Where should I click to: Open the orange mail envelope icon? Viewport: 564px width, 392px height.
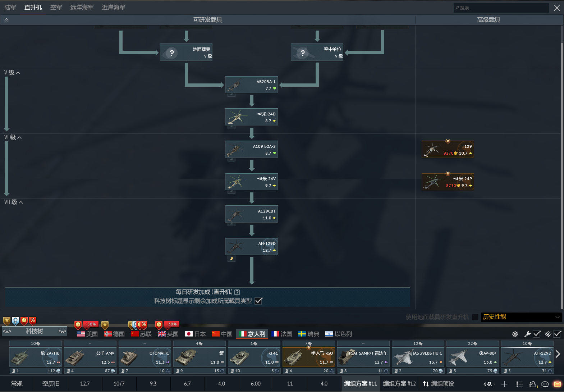(x=558, y=384)
